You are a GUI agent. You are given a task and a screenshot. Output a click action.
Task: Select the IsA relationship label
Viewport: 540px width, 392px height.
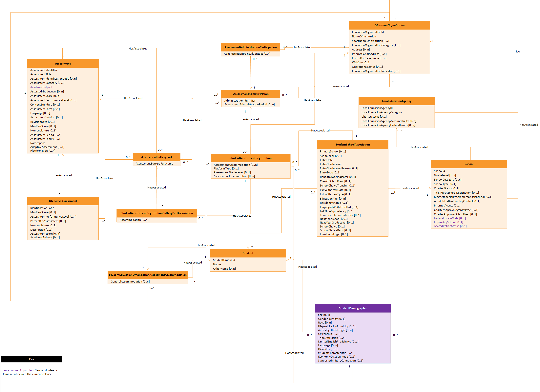point(518,51)
